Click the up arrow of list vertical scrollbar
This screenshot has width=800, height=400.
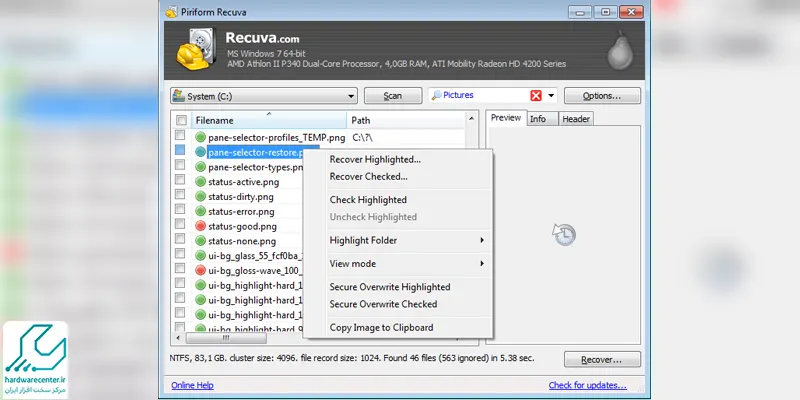(x=471, y=119)
